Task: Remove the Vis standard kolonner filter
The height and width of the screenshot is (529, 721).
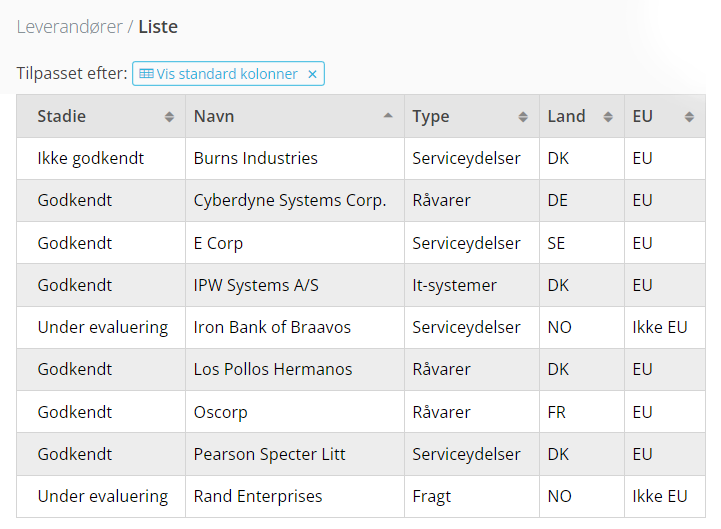Action: click(312, 74)
